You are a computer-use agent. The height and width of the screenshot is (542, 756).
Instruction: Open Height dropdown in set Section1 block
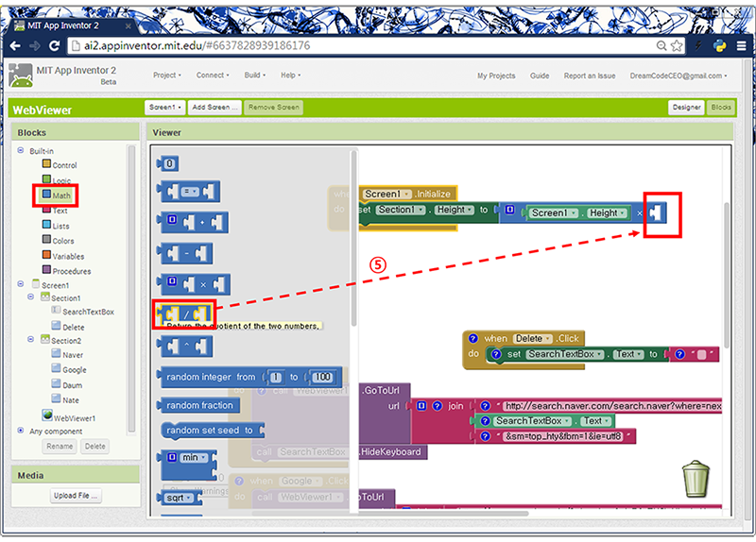point(455,210)
